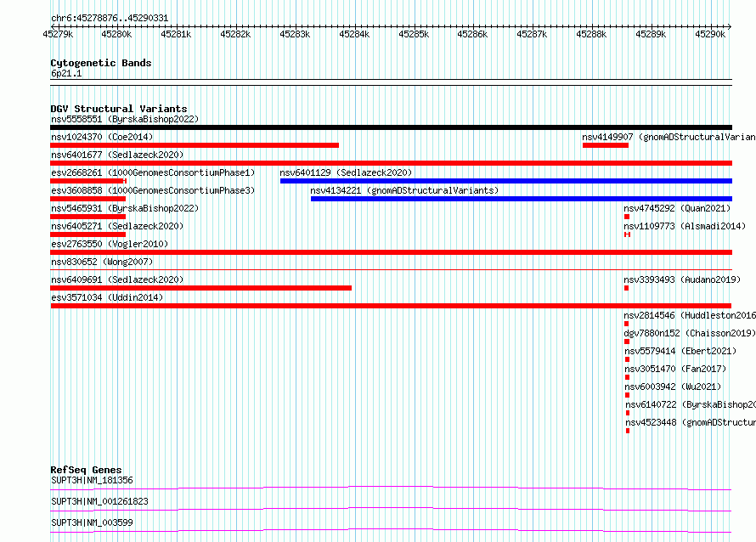The height and width of the screenshot is (542, 756).
Task: Click the red bar under nsv6409691
Action: (x=201, y=288)
